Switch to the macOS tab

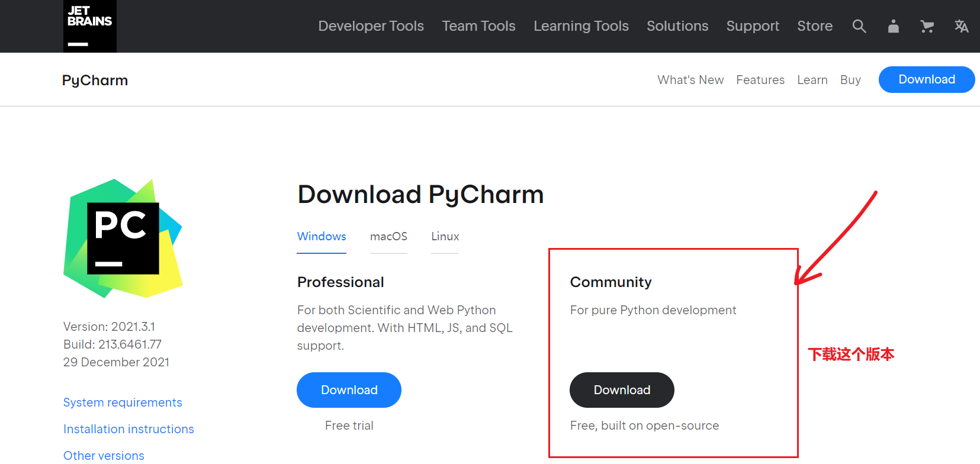coord(388,237)
